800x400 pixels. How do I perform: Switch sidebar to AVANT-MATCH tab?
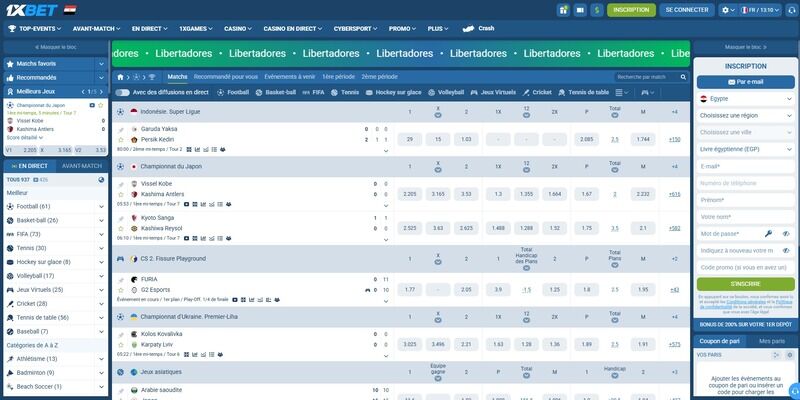(x=82, y=166)
